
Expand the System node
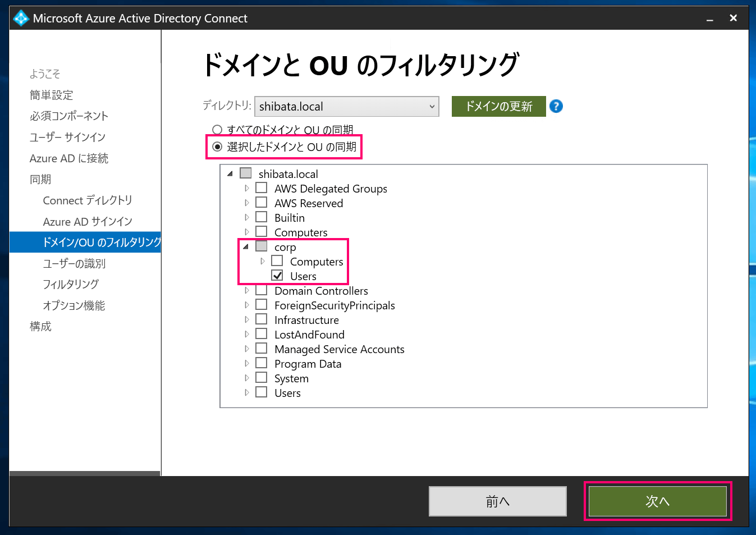[246, 378]
